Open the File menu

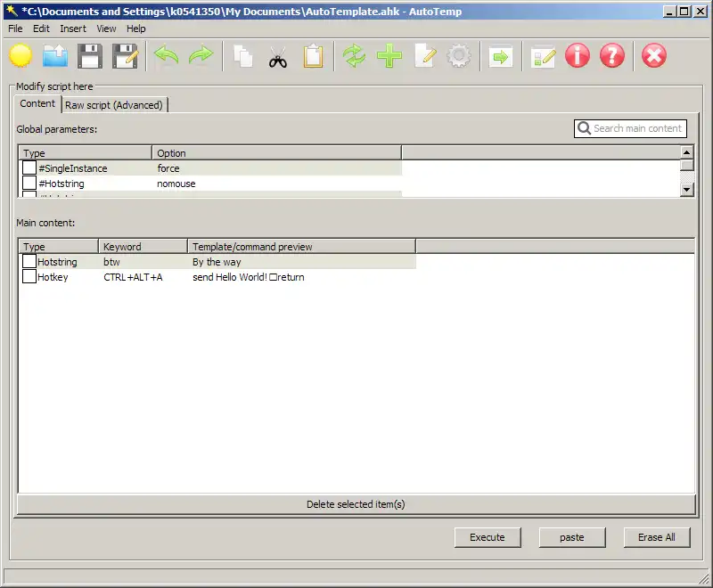point(15,29)
